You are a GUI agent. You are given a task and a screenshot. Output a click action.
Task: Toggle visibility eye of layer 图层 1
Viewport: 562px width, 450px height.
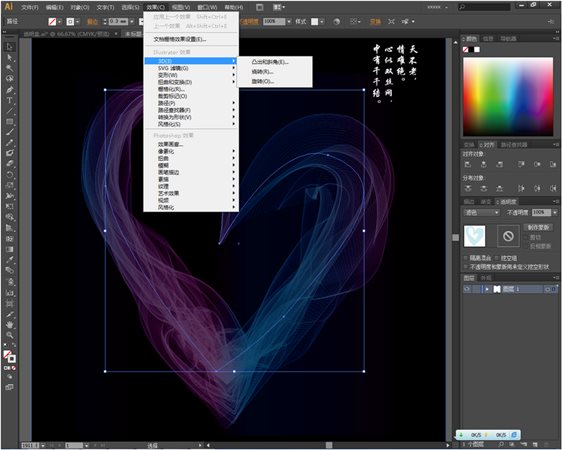tap(467, 289)
